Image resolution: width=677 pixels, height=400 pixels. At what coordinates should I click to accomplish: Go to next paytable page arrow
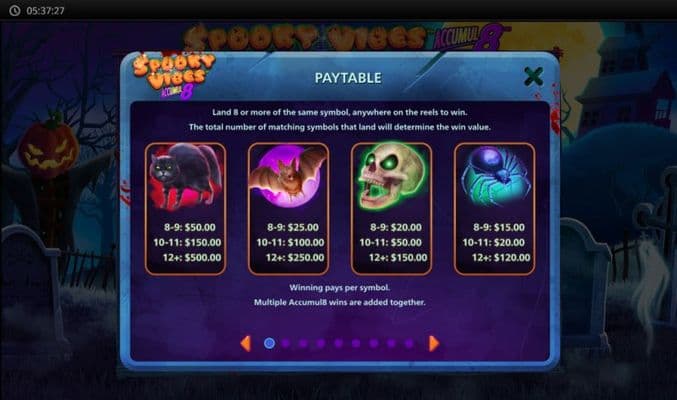[x=434, y=343]
